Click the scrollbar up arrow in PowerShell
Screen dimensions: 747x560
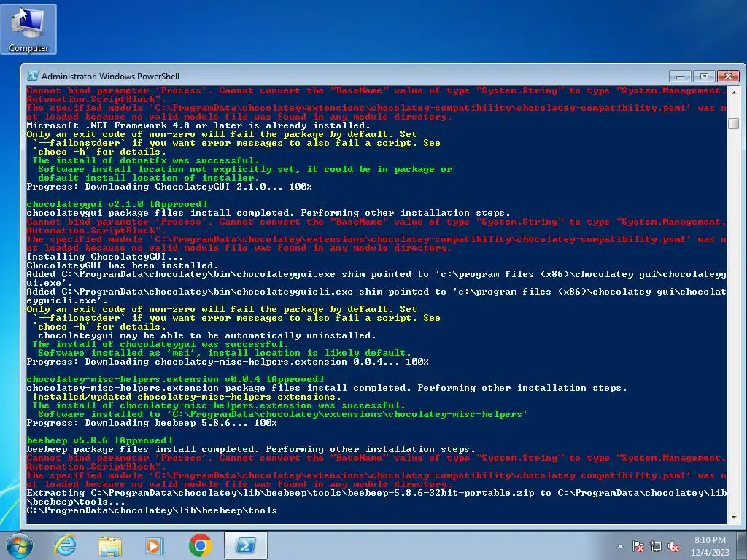734,91
